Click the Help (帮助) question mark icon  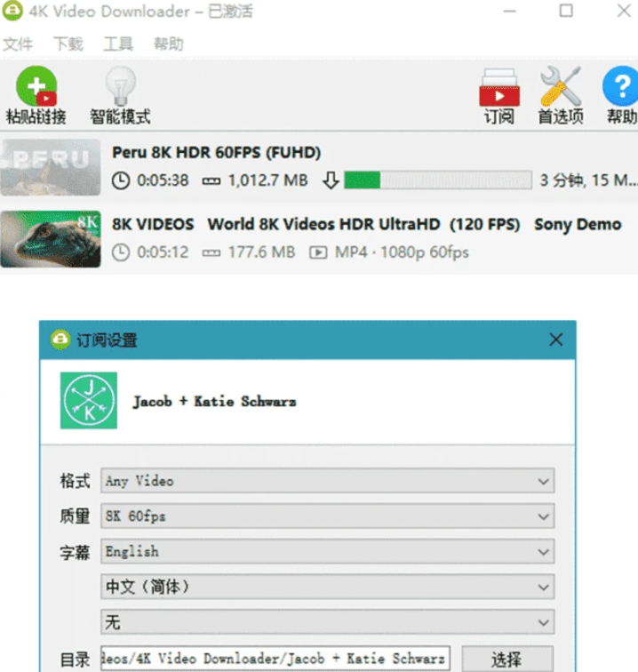(621, 85)
